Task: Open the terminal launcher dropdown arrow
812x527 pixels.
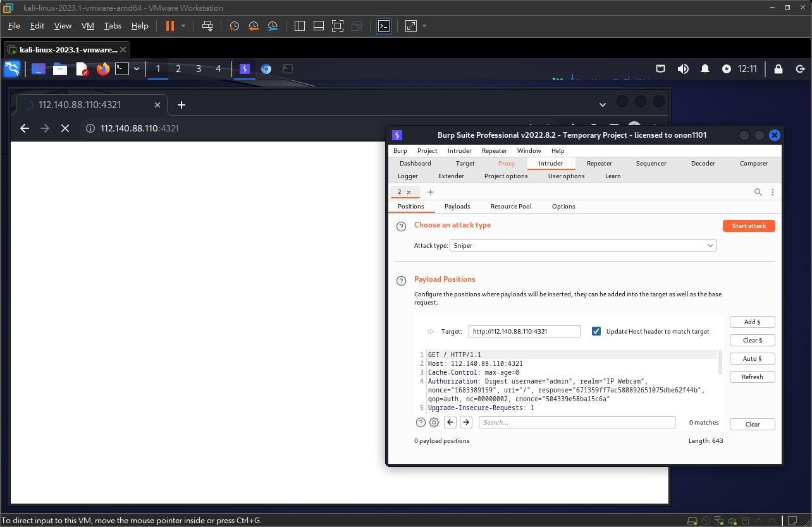Action: coord(137,69)
